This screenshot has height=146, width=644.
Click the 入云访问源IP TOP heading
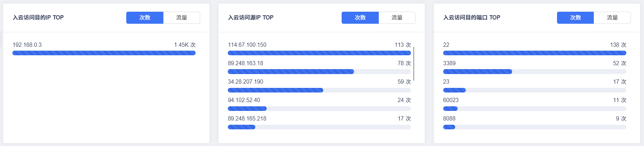251,18
